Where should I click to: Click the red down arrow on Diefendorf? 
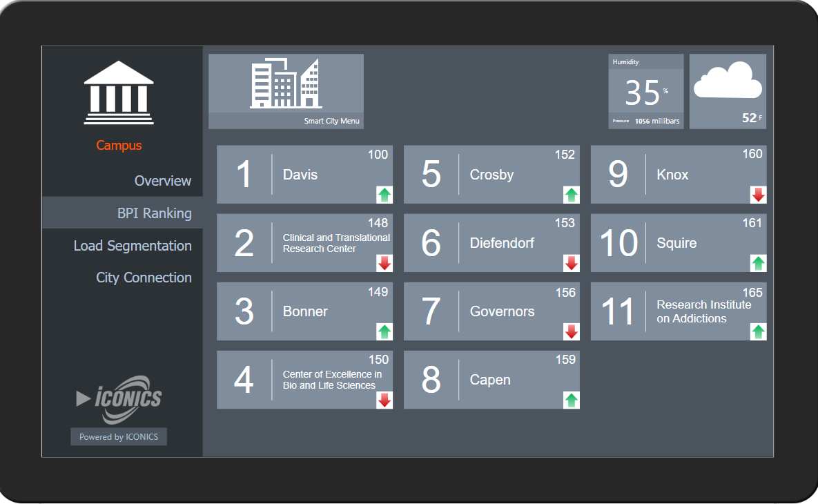[572, 263]
